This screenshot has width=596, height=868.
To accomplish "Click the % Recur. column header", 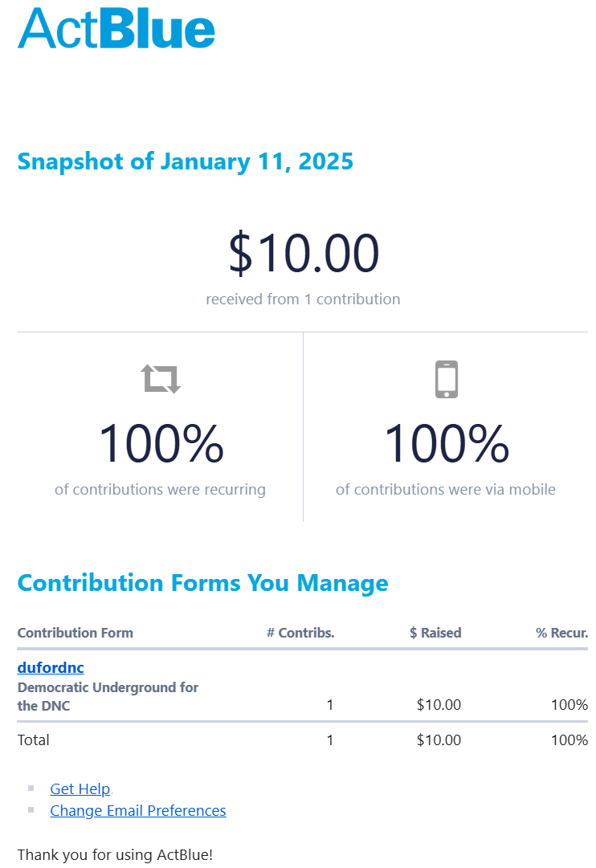I will [x=561, y=633].
